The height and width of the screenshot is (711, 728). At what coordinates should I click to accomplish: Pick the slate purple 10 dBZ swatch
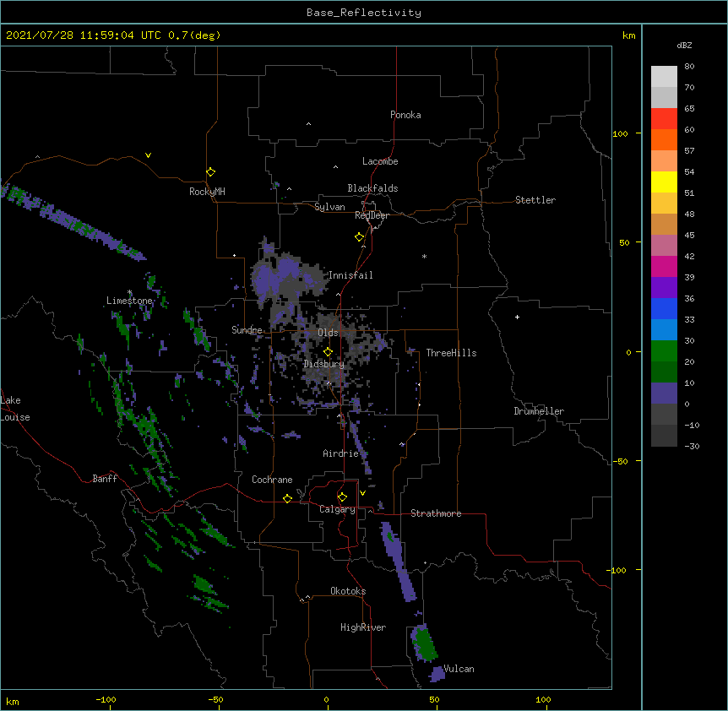[664, 393]
